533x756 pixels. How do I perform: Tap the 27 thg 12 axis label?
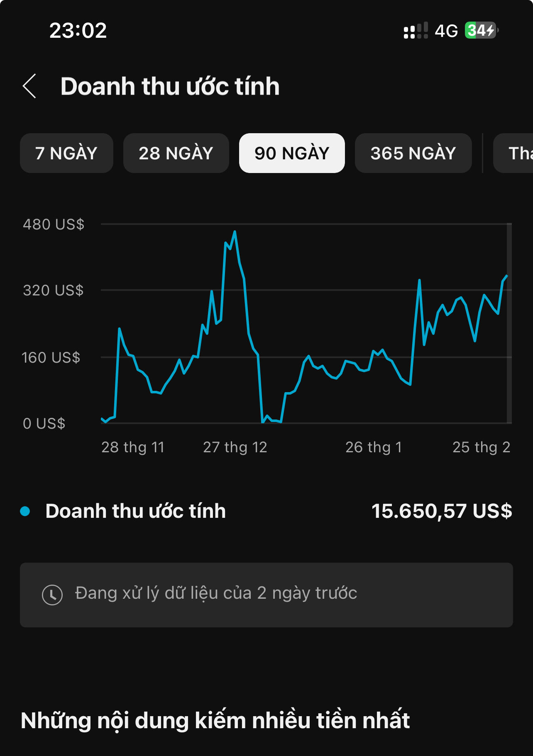[235, 447]
